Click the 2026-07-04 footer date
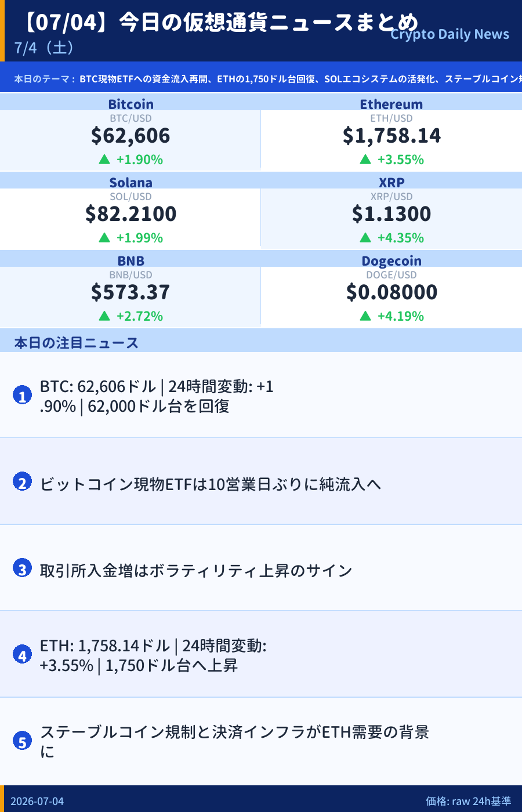Viewport: 522px width, 812px height. [37, 801]
